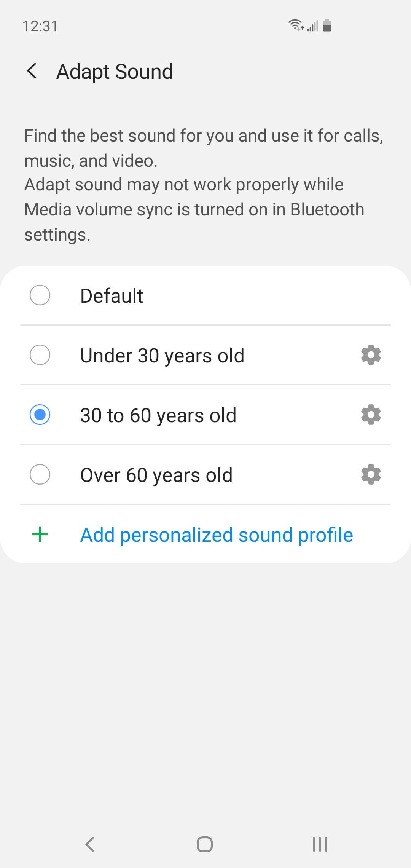Open settings gear for Over 60 years old
Image resolution: width=411 pixels, height=868 pixels.
[x=371, y=474]
